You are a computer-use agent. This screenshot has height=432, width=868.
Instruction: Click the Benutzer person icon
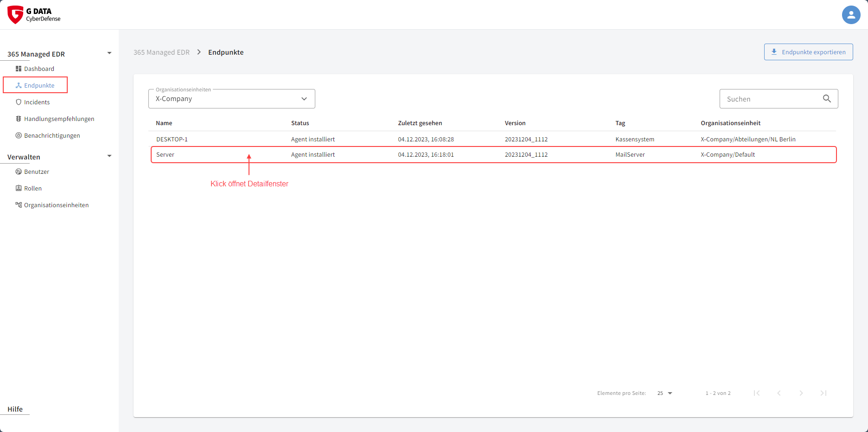pos(19,172)
